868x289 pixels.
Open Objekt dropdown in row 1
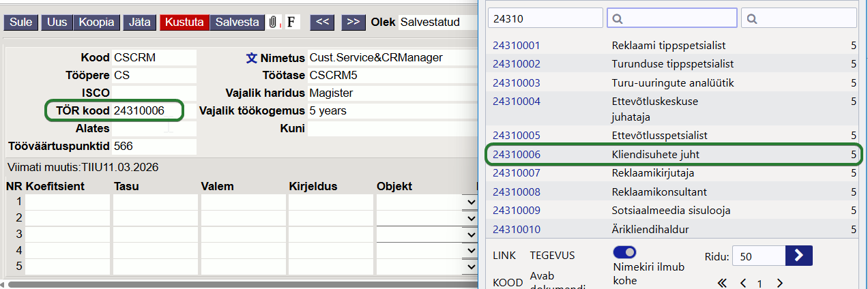(469, 202)
